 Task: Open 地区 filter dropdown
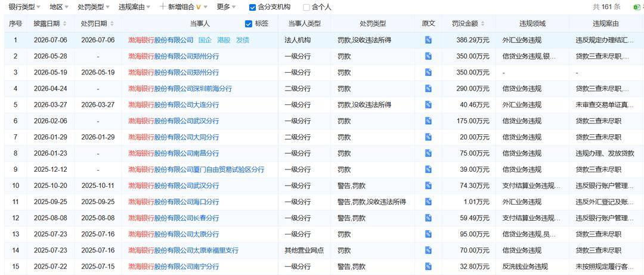59,7
